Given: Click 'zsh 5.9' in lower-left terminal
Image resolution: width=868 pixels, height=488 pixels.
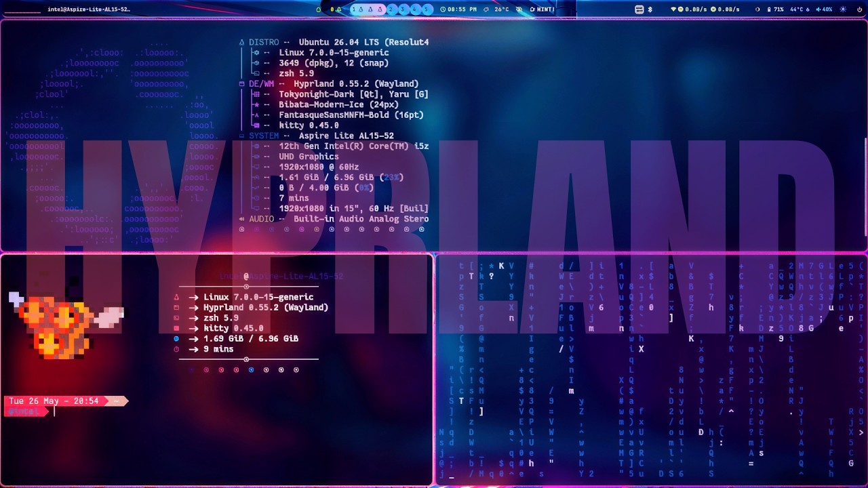Looking at the screenshot, I should (x=221, y=318).
